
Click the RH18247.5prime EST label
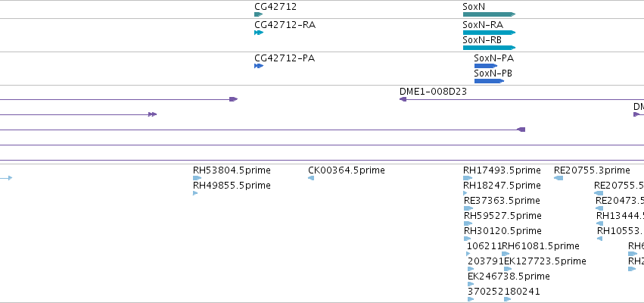click(502, 186)
